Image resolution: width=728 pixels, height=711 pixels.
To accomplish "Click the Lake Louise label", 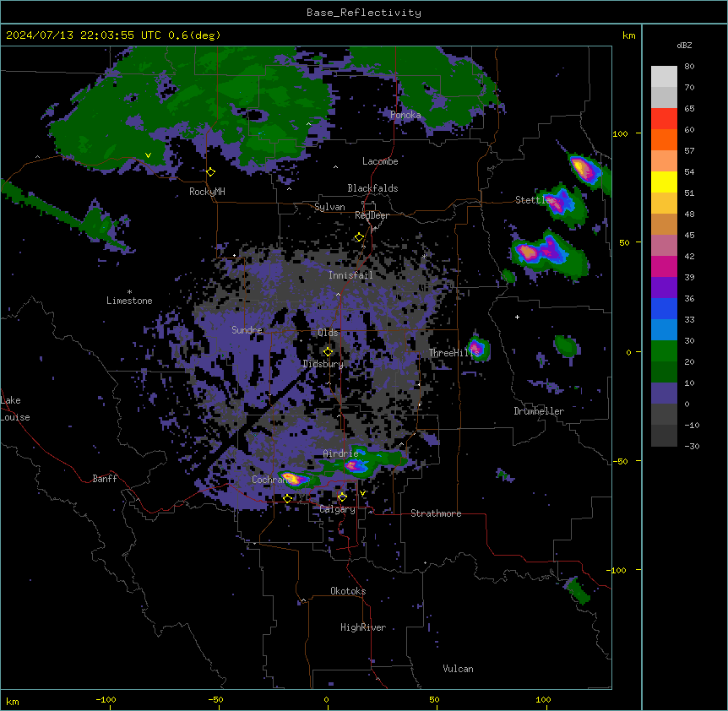I will pos(15,409).
